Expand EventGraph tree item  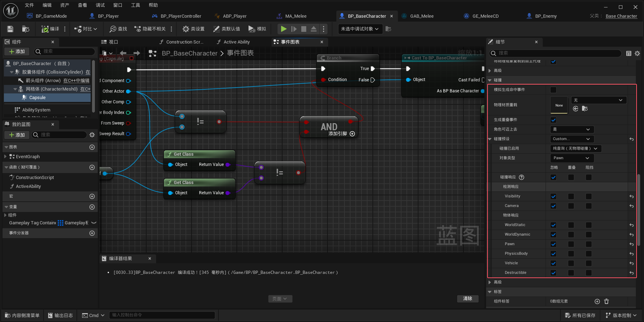(5, 156)
